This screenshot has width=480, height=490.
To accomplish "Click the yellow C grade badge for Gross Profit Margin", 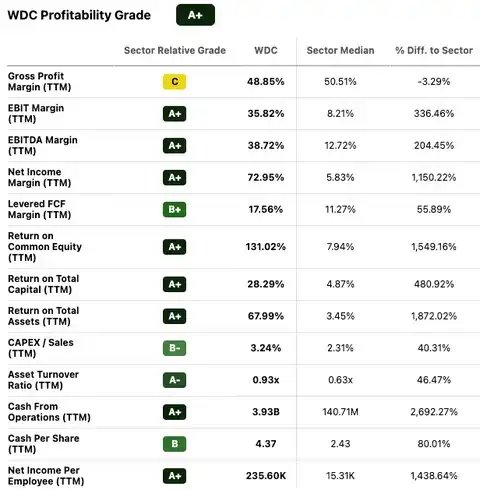I will [x=174, y=82].
